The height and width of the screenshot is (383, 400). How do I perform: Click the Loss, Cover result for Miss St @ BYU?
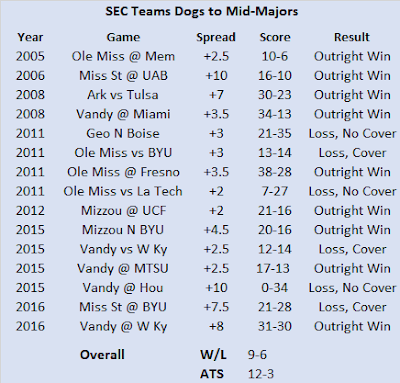point(352,307)
